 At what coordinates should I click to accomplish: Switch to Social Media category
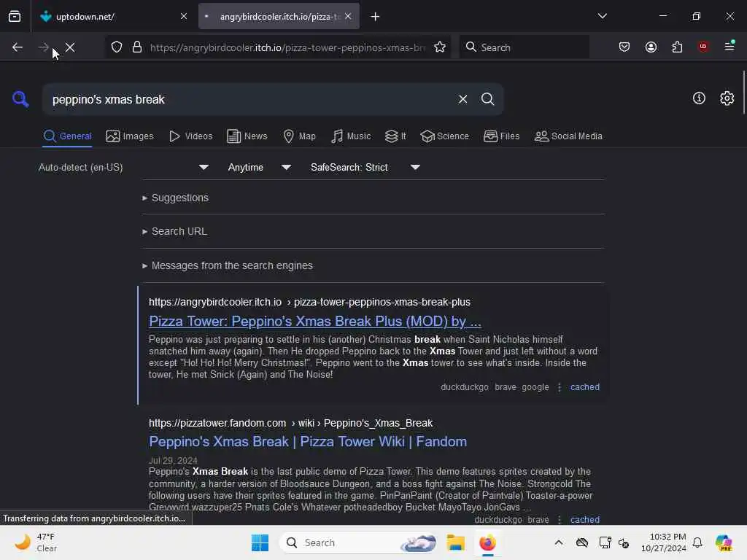tap(568, 136)
